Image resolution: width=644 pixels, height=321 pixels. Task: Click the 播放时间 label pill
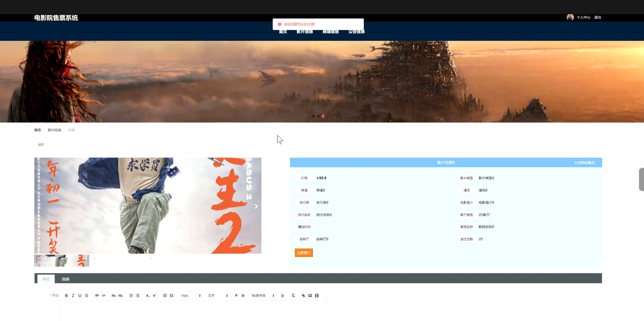point(304,227)
